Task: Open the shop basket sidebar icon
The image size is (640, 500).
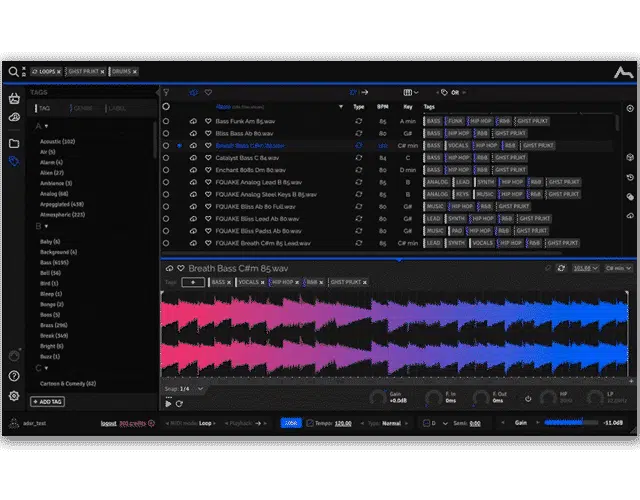Action: (14, 98)
